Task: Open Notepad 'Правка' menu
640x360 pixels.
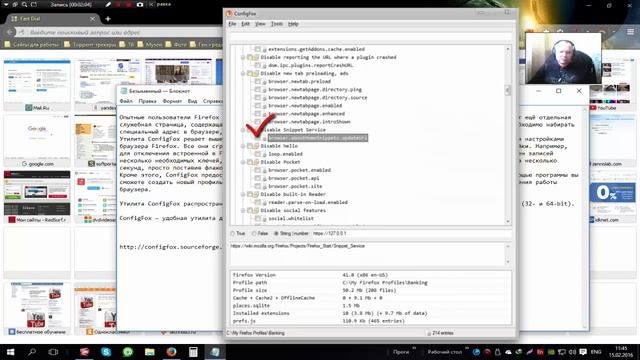Action: 147,101
